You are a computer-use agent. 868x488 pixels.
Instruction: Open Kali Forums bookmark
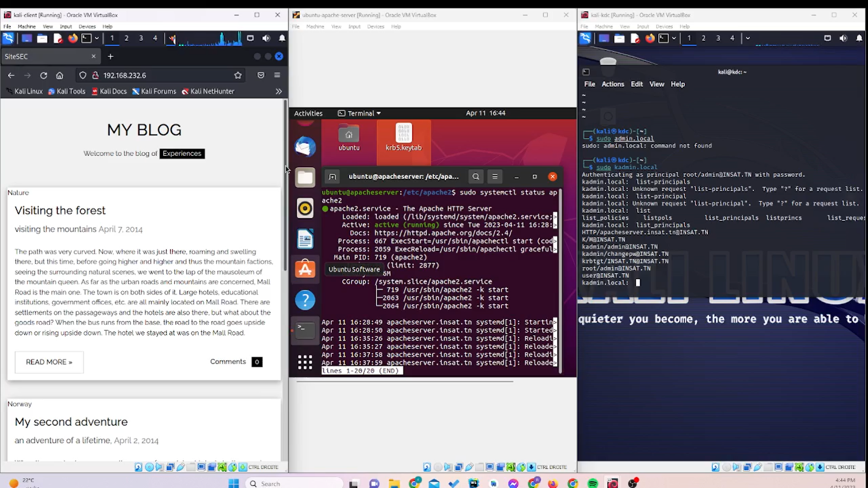tap(154, 91)
